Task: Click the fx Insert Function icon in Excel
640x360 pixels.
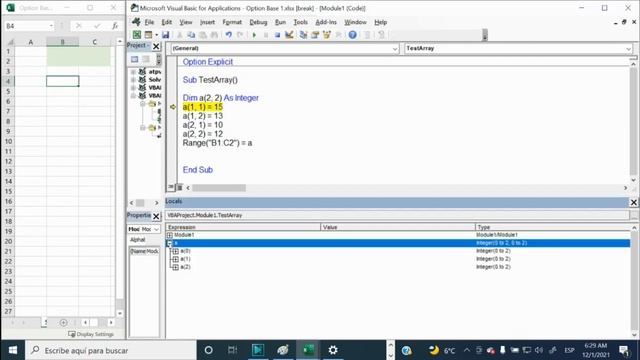Action: (115, 26)
